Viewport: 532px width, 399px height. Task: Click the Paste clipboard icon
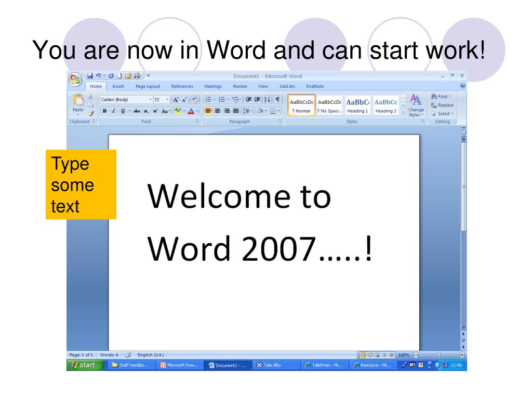pyautogui.click(x=78, y=100)
